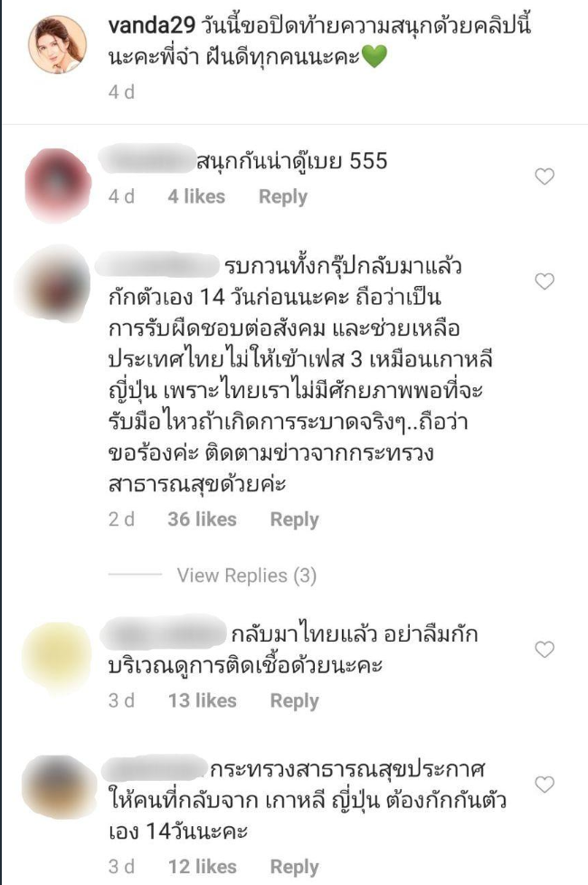The width and height of the screenshot is (588, 885).
Task: Open the 12 likes list
Action: pyautogui.click(x=202, y=867)
